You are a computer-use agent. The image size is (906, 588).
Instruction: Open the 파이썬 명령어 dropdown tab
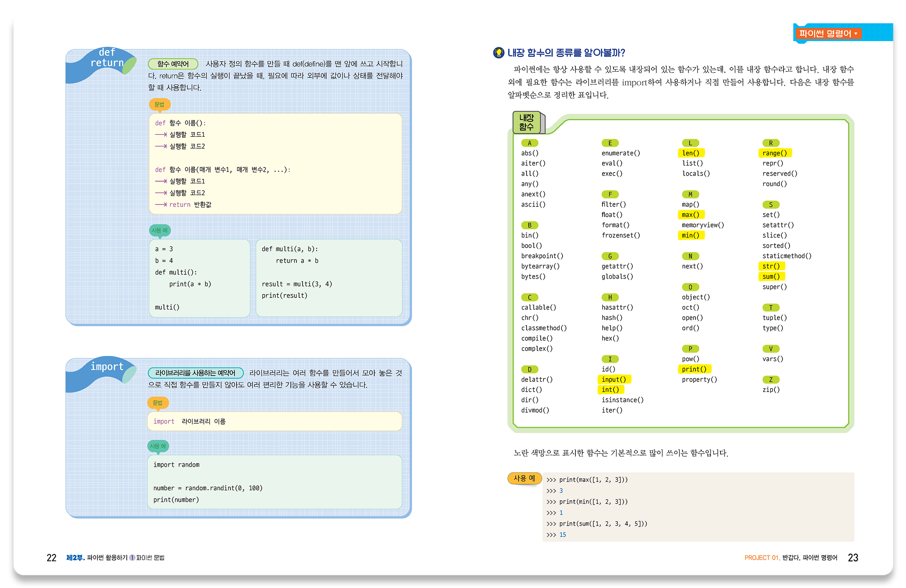828,34
